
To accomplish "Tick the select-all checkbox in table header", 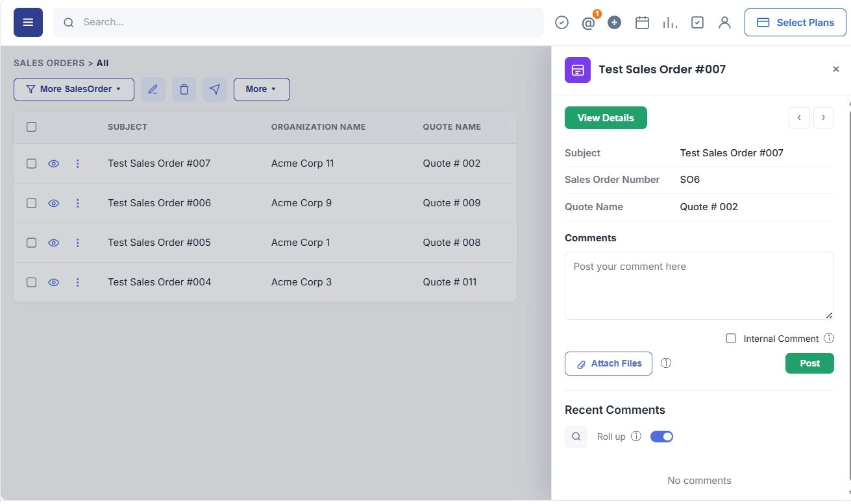I will [31, 127].
